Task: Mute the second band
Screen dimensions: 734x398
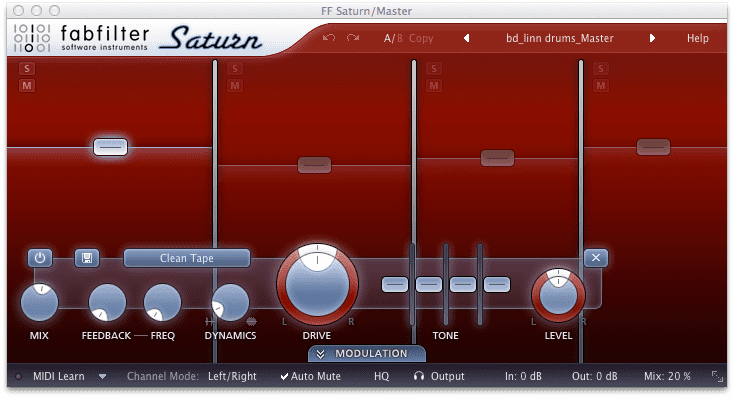Action: point(235,86)
